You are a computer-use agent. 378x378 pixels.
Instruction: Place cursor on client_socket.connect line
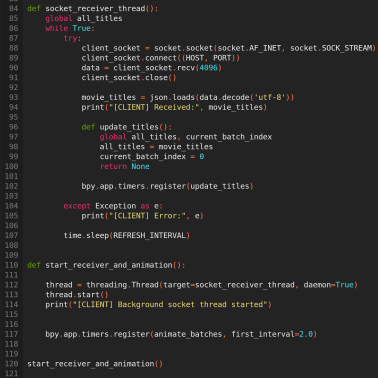[x=161, y=58]
